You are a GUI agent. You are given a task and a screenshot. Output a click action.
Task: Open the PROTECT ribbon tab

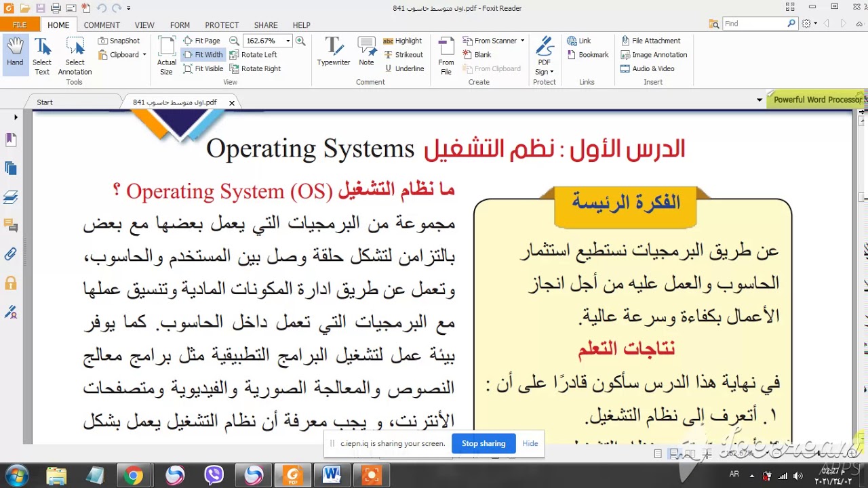click(222, 25)
